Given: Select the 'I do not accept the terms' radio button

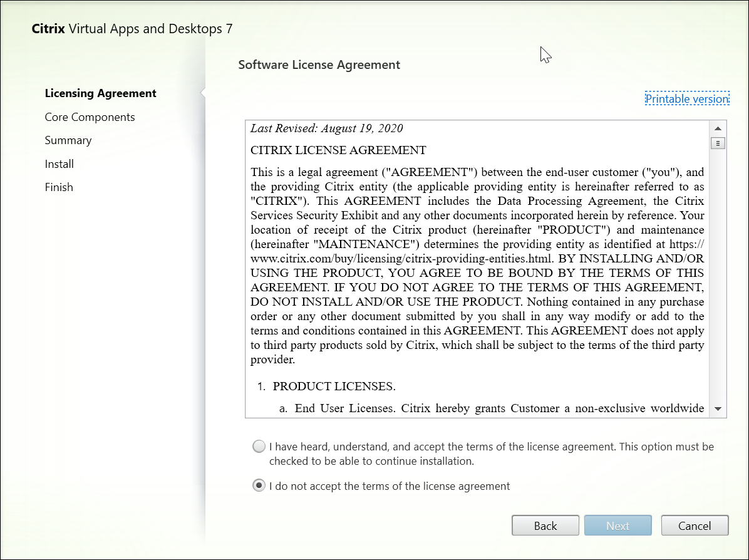Looking at the screenshot, I should (259, 485).
